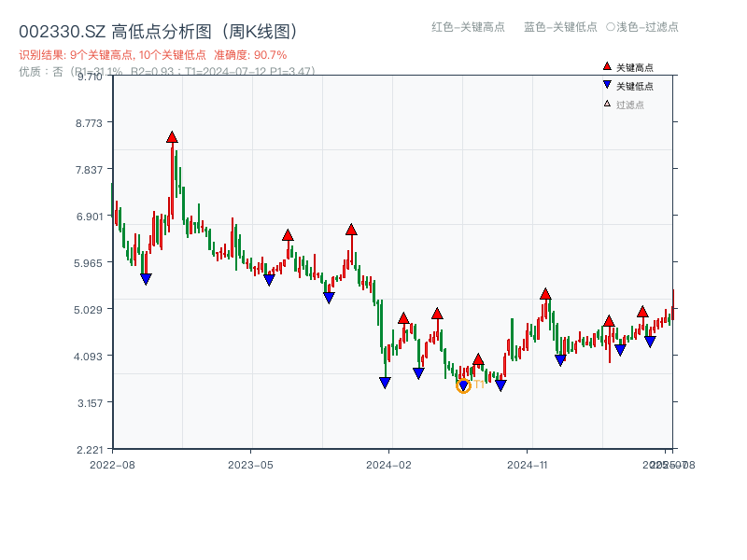Click the 2.221 y-axis label

pos(90,450)
